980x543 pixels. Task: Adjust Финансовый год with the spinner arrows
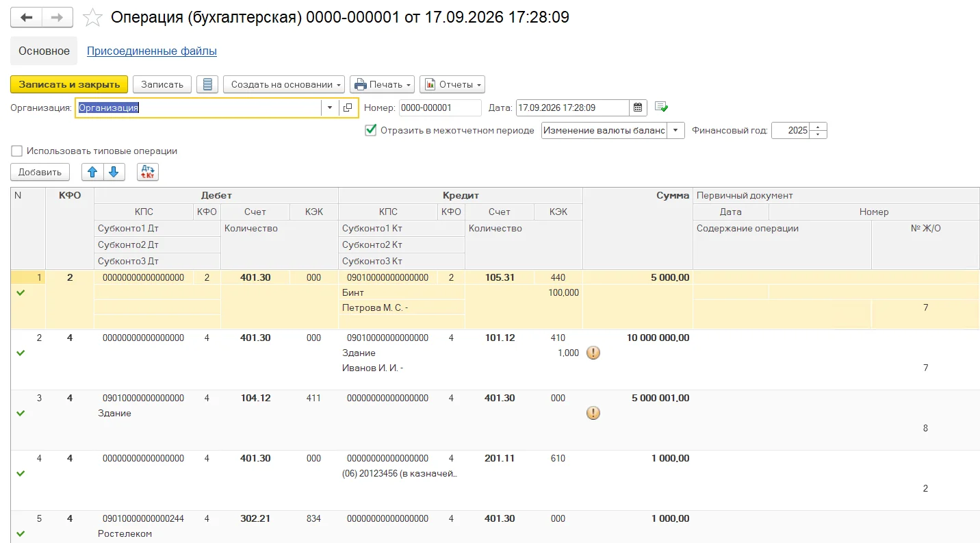point(819,130)
